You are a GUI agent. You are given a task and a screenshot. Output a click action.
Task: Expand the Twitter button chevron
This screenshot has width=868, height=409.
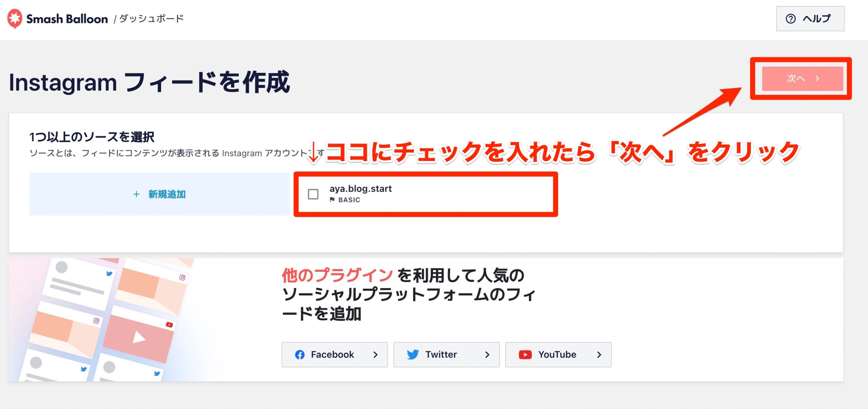(487, 355)
